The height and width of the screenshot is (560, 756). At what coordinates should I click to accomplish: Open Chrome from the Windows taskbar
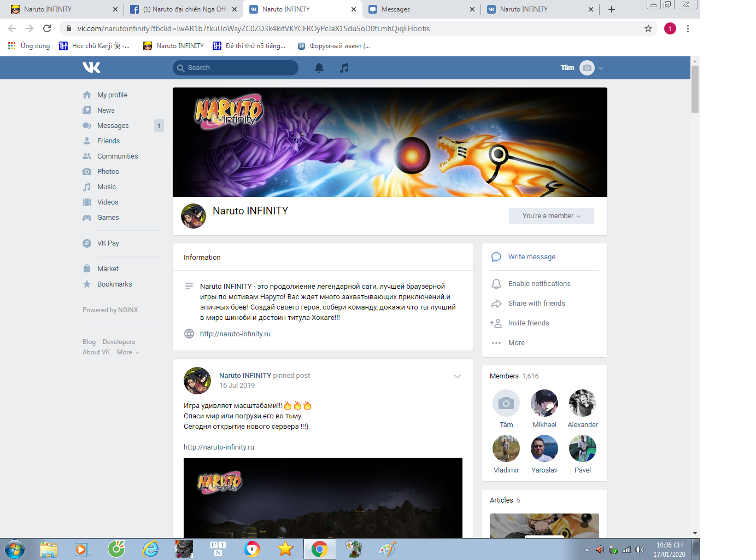click(x=320, y=549)
